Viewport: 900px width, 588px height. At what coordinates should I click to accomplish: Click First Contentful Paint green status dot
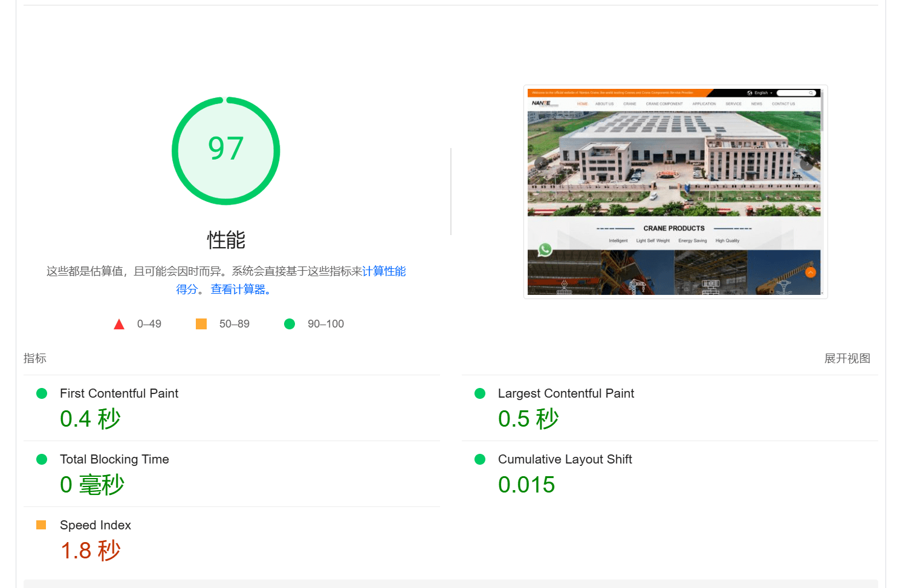coord(42,393)
